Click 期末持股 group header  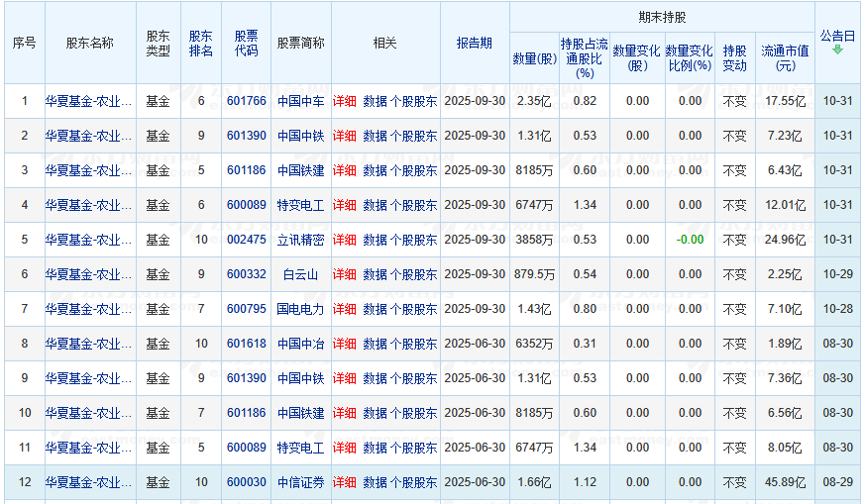point(662,17)
